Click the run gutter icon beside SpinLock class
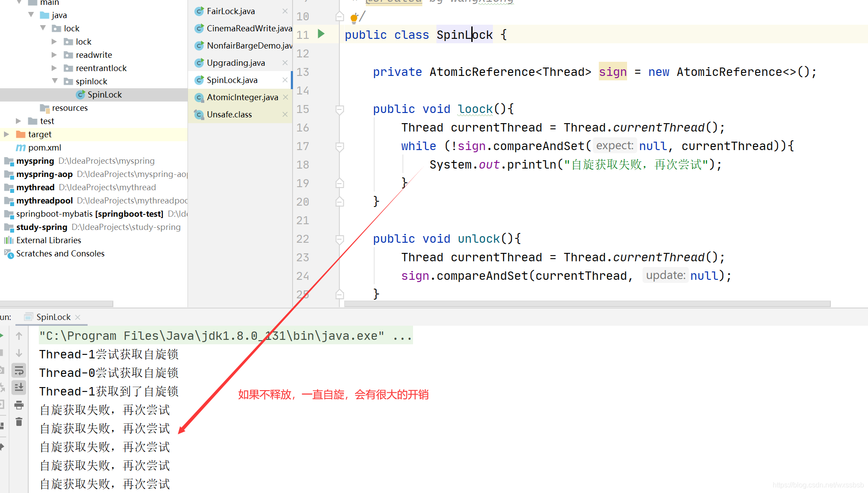The width and height of the screenshot is (868, 493). click(321, 34)
